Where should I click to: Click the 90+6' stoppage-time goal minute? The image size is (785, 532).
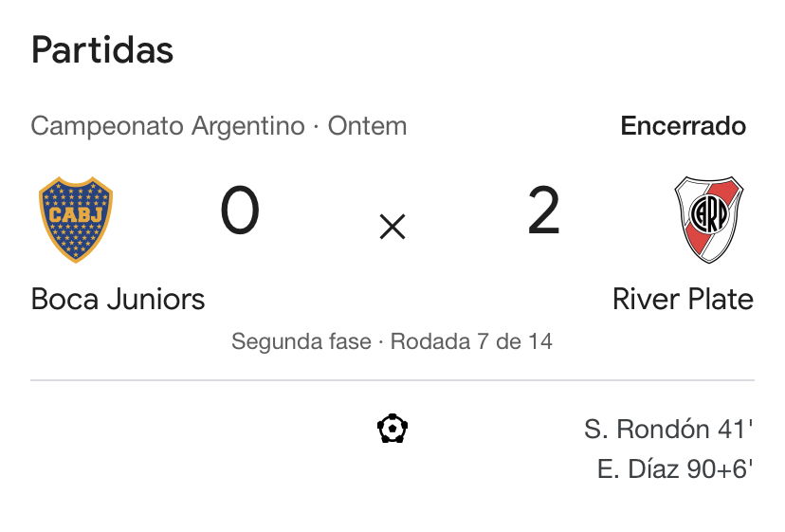720,469
